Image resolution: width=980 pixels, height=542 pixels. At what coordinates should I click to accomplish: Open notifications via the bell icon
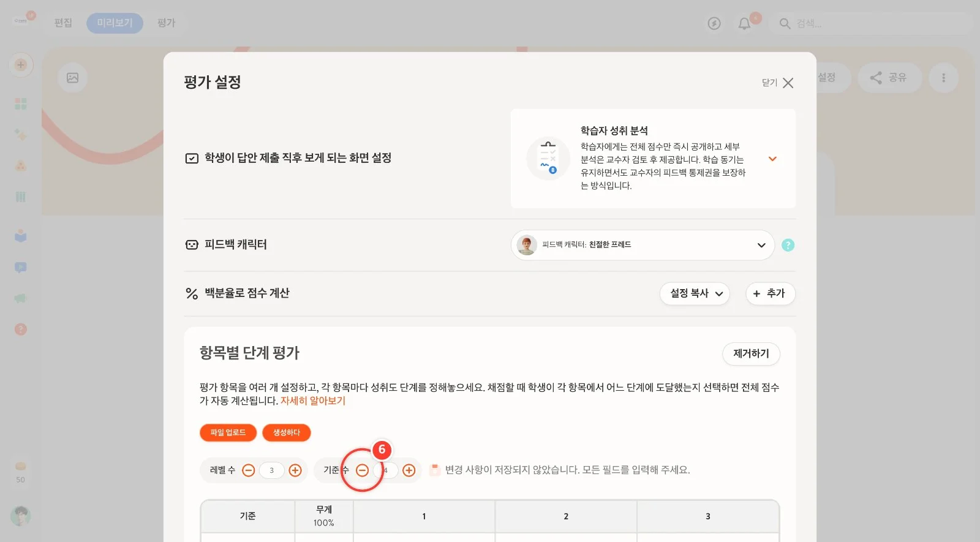(744, 23)
